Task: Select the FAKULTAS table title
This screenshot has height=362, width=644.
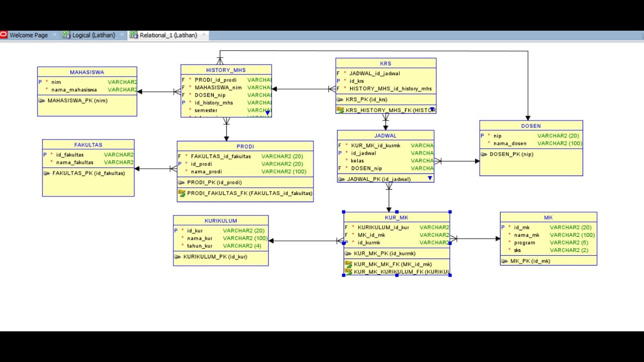Action: click(88, 145)
